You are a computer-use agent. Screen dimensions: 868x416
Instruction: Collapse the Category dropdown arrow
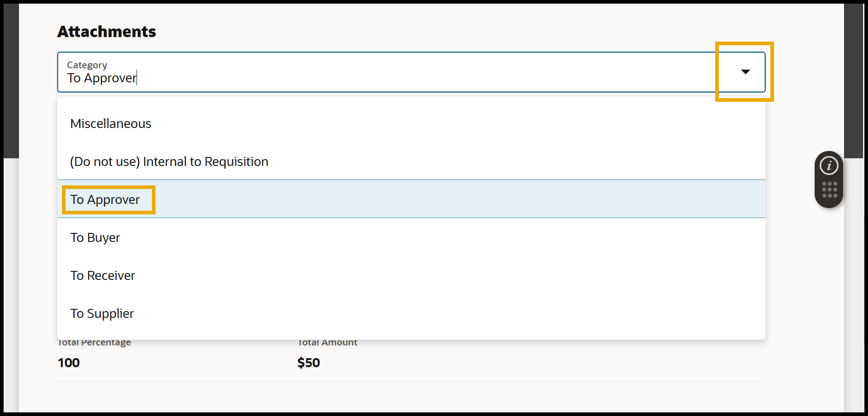pos(745,72)
